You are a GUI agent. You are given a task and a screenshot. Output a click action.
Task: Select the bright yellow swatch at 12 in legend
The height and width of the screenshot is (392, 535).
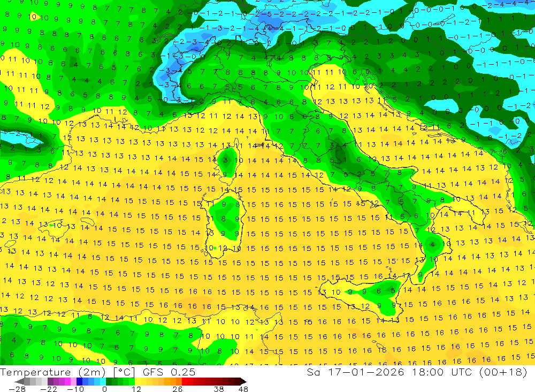[x=138, y=381]
